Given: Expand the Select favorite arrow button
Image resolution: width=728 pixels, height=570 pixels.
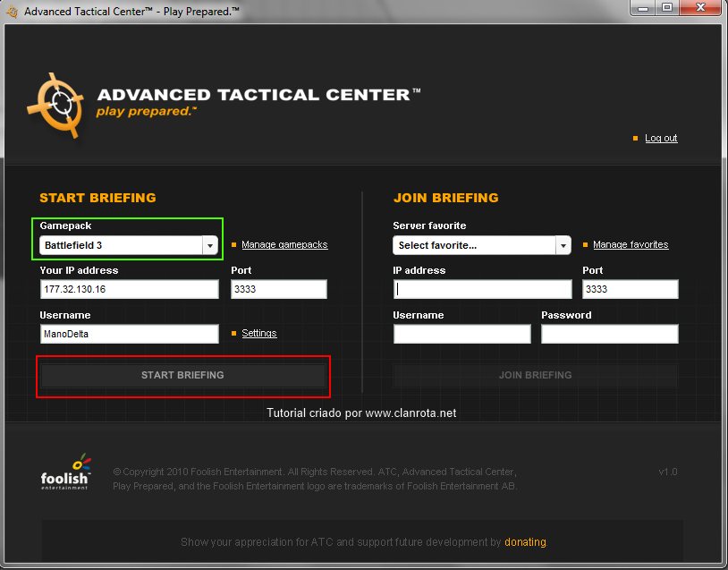Looking at the screenshot, I should pyautogui.click(x=563, y=245).
